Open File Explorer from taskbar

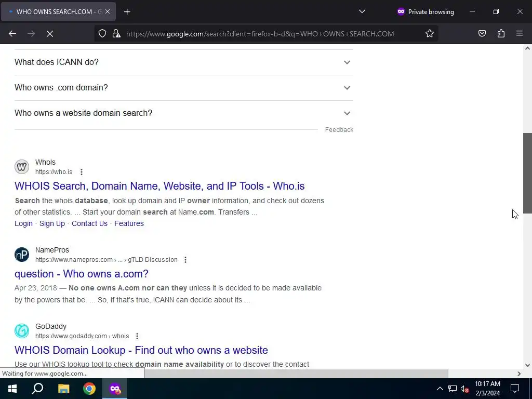coord(63,389)
